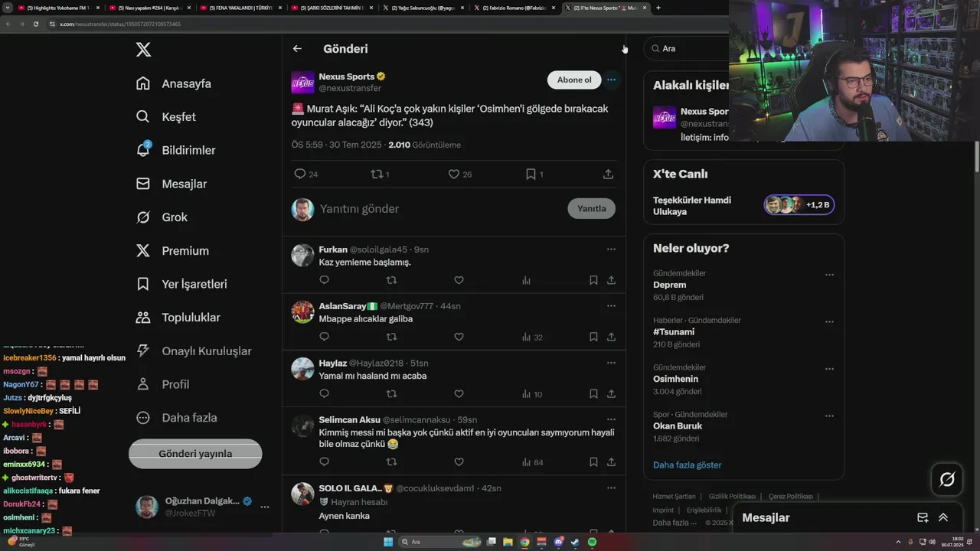Click the Yanıtla button
Screen dimensions: 980x551
[x=591, y=208]
